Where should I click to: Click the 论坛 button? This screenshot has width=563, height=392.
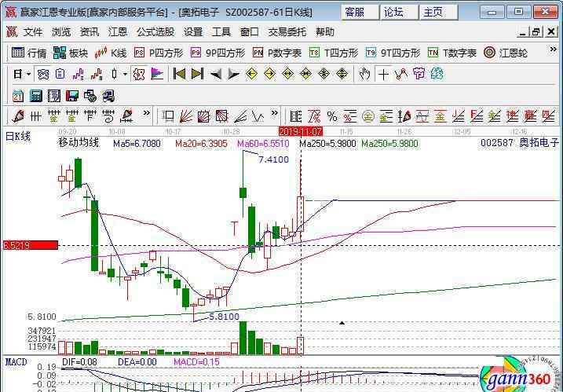393,12
